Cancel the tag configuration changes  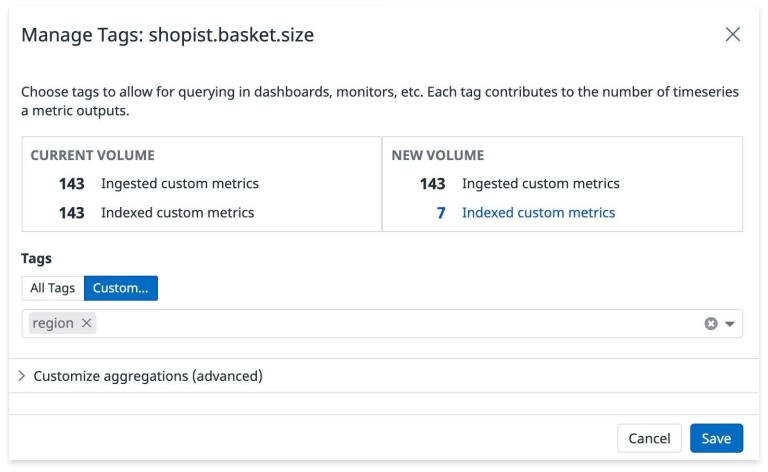point(649,438)
